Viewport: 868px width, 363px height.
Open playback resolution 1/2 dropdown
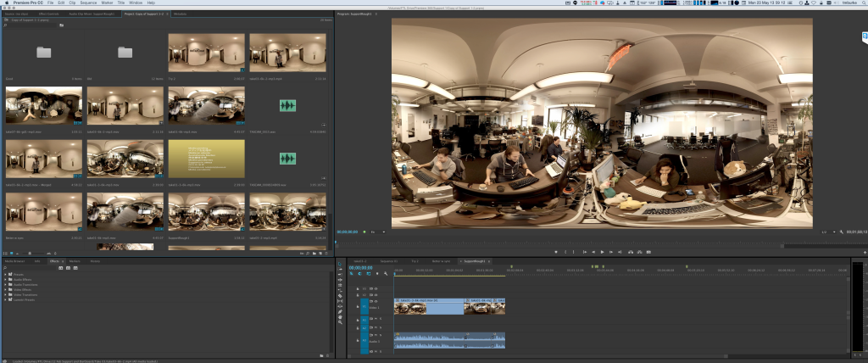(826, 232)
